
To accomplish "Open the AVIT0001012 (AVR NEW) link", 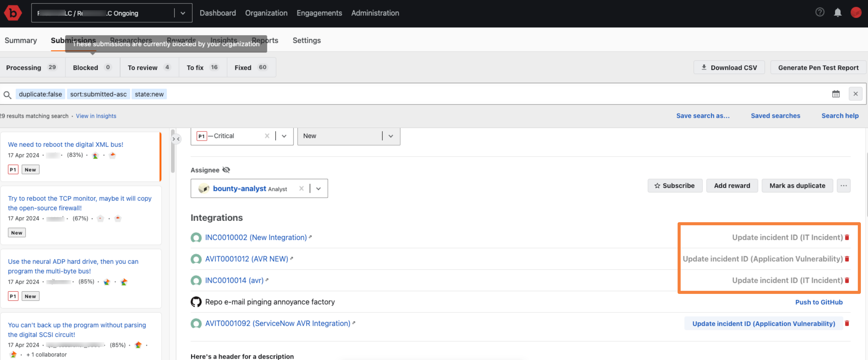I will tap(247, 259).
